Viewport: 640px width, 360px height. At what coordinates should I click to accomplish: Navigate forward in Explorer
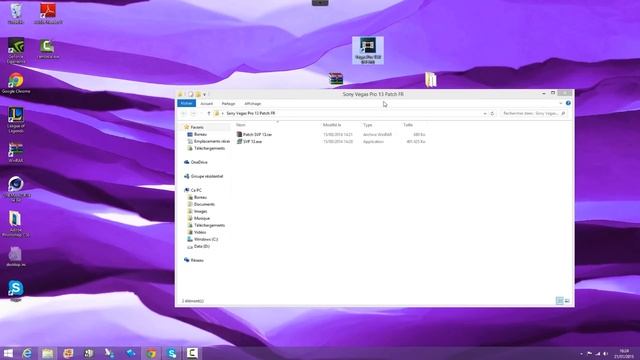(193, 113)
